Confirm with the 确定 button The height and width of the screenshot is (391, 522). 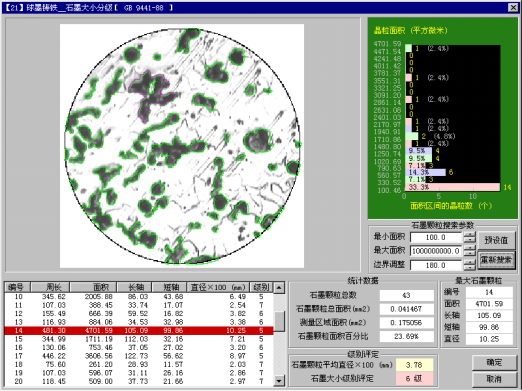point(494,362)
